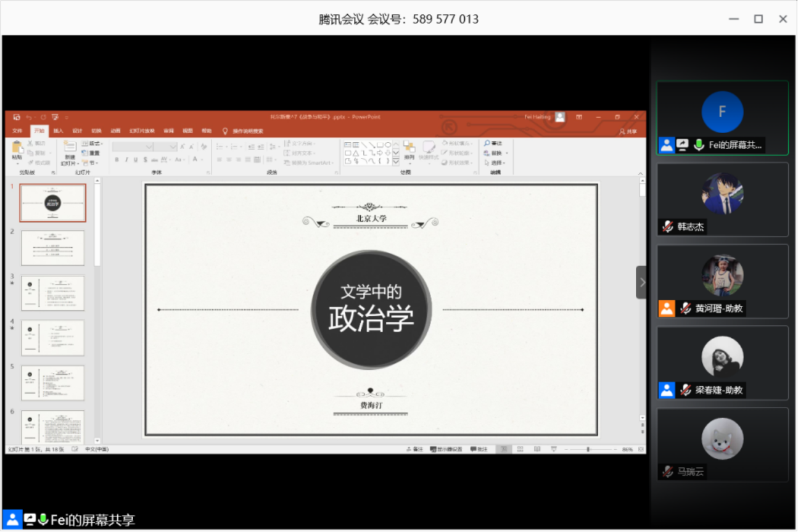The image size is (798, 532).
Task: Click the Find (查找) magnifier icon
Action: click(x=487, y=143)
